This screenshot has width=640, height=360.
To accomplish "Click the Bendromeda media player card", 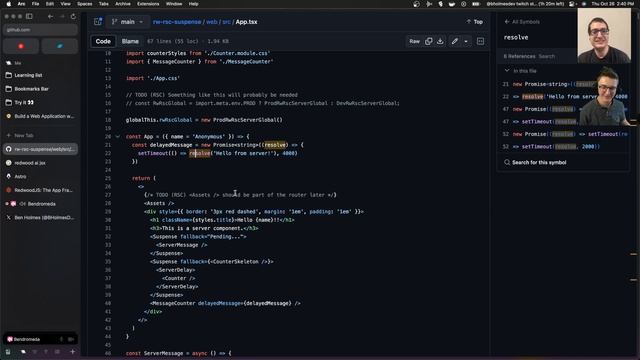I will point(40,339).
